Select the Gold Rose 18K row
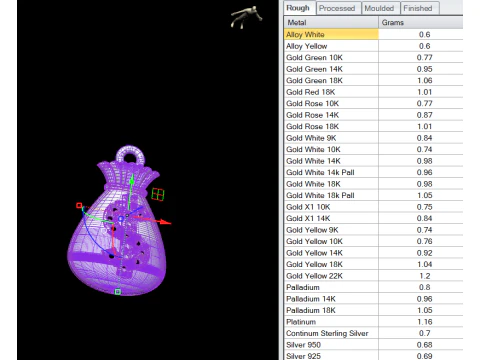 coord(374,126)
